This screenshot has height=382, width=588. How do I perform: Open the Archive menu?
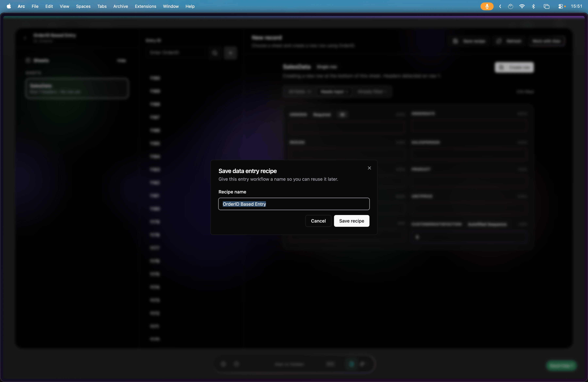(121, 6)
